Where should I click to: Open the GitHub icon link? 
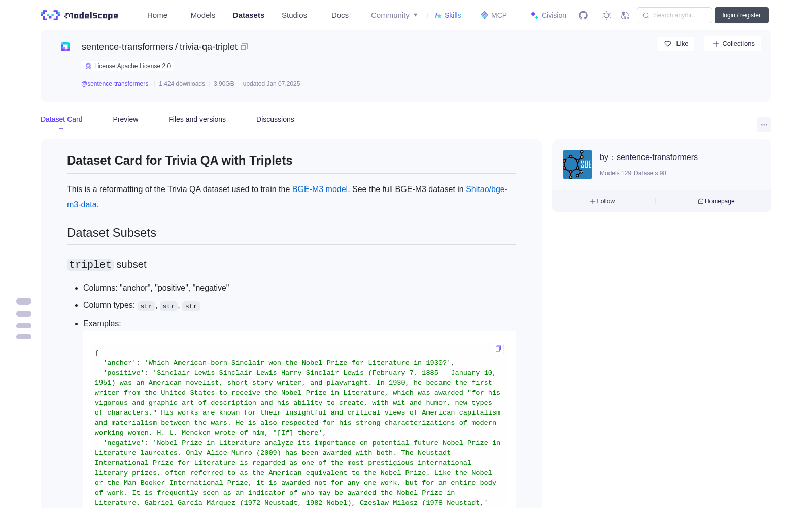coord(583,15)
